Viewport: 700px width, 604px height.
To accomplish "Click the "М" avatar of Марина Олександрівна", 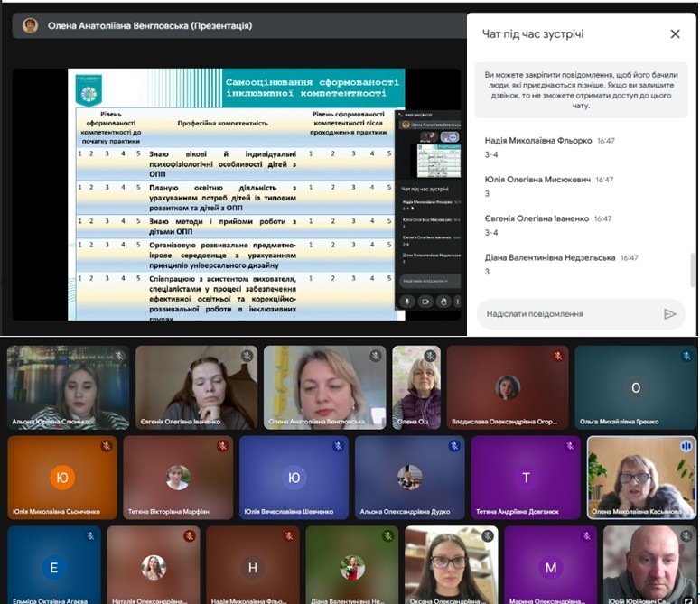I will (550, 567).
